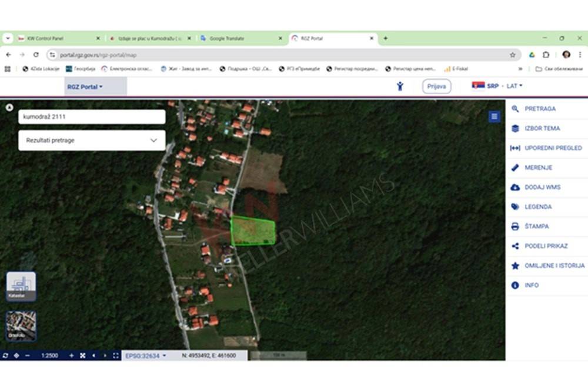Switch to the Izdaje se plac u Kumodražu tab

click(150, 38)
